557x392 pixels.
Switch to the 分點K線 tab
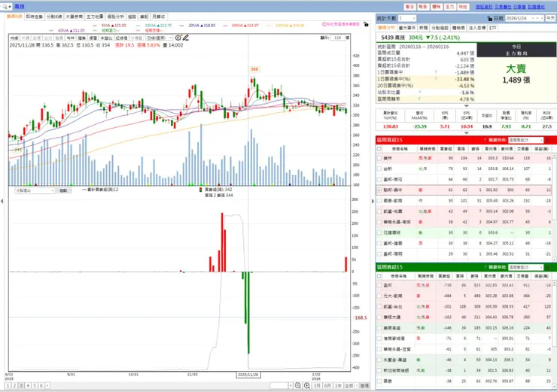(x=54, y=17)
